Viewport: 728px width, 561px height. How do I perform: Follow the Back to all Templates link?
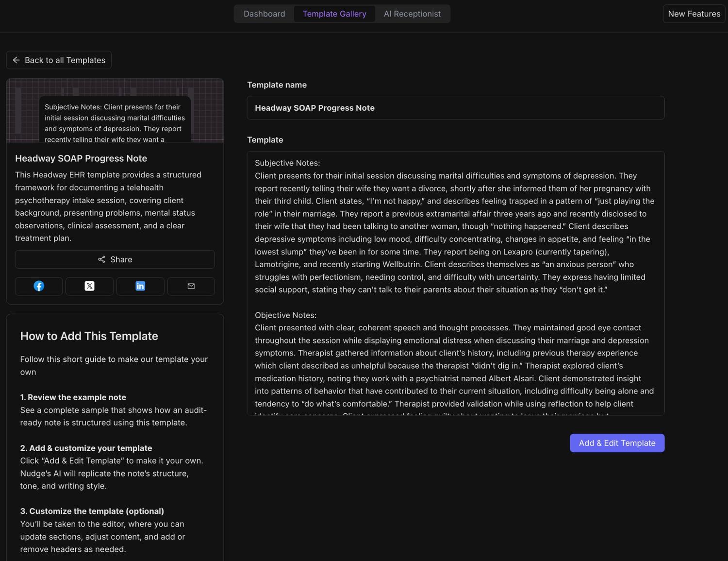click(59, 60)
